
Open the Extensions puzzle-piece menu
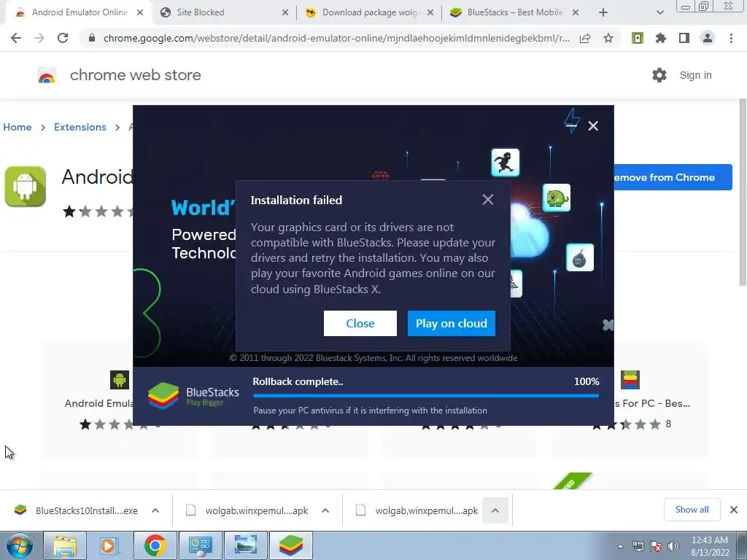tap(661, 38)
